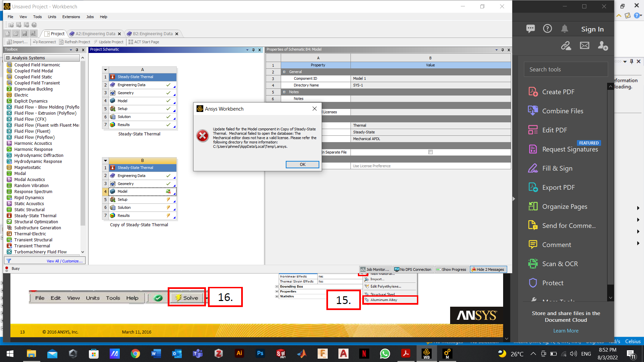Image resolution: width=644 pixels, height=362 pixels.
Task: Click Hide 2 Messages button
Action: pyautogui.click(x=488, y=269)
